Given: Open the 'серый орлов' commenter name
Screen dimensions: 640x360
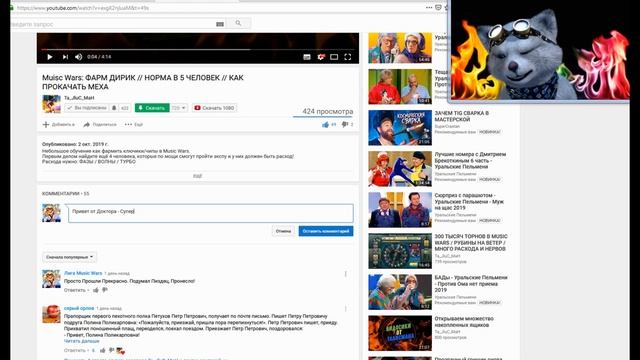Looking at the screenshot, I should pos(79,308).
